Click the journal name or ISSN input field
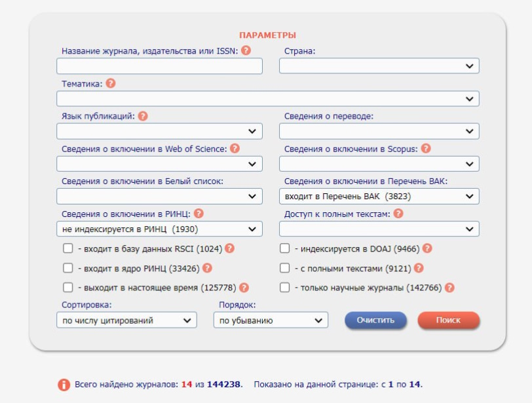532x403 pixels. point(159,66)
